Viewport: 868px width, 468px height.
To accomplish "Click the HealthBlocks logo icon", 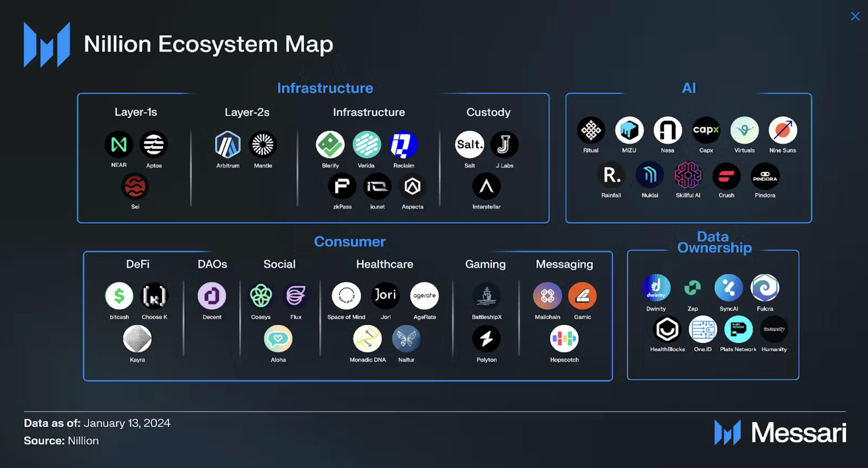I will click(x=667, y=329).
